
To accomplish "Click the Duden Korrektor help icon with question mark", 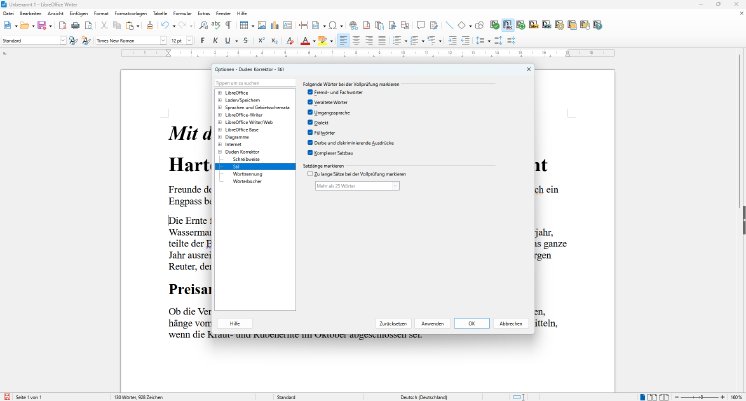I will [x=598, y=25].
